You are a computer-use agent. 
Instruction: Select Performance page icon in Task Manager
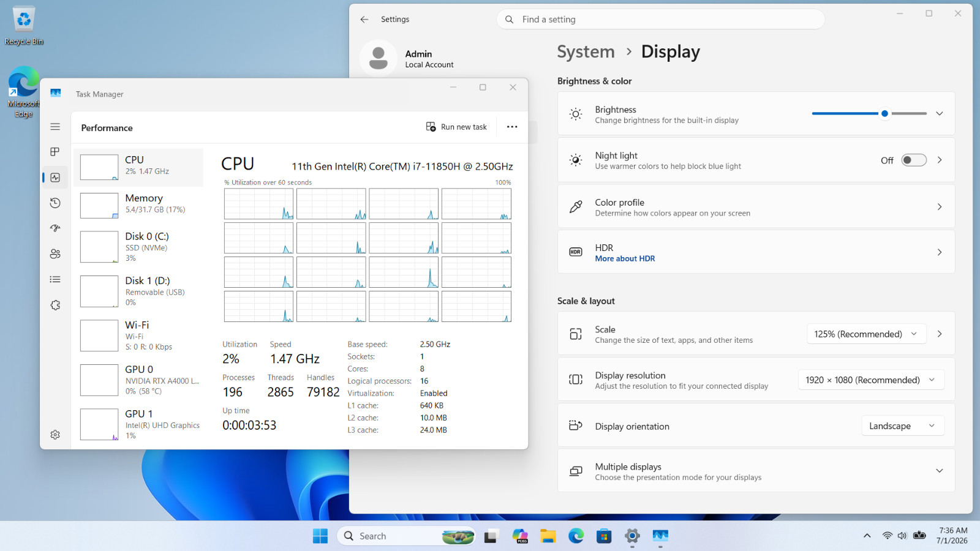(x=55, y=178)
